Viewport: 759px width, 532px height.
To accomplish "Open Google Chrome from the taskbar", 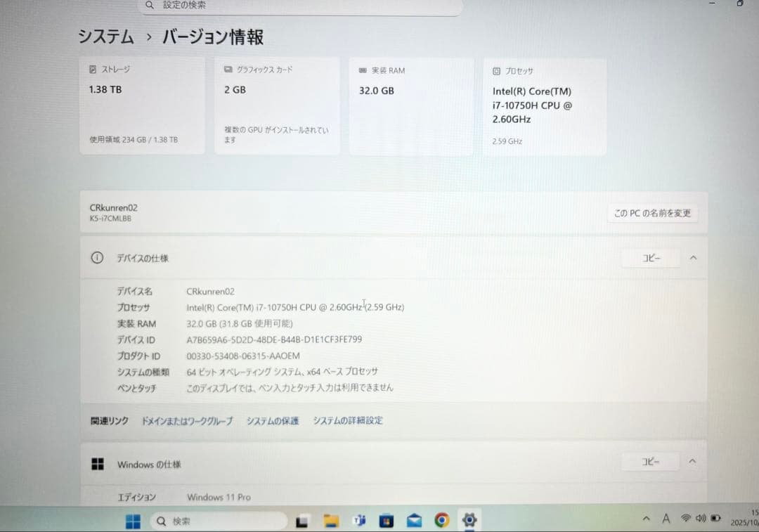I will click(x=441, y=520).
